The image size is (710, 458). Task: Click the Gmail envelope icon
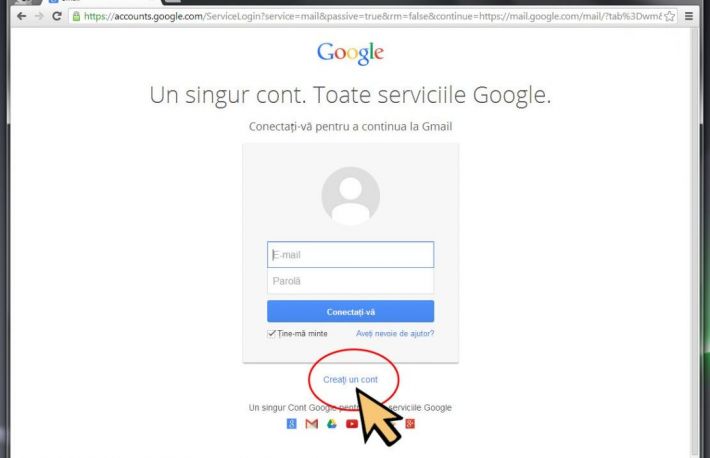pyautogui.click(x=312, y=424)
